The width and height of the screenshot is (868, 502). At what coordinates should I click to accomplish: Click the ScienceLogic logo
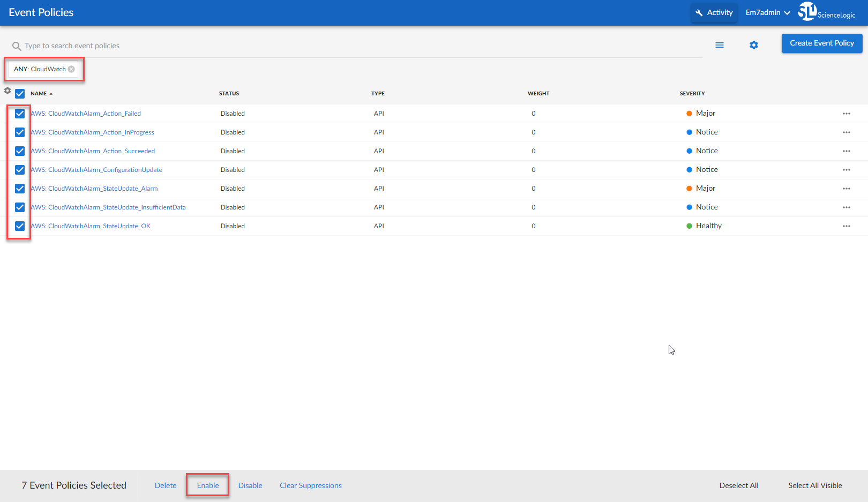(826, 12)
